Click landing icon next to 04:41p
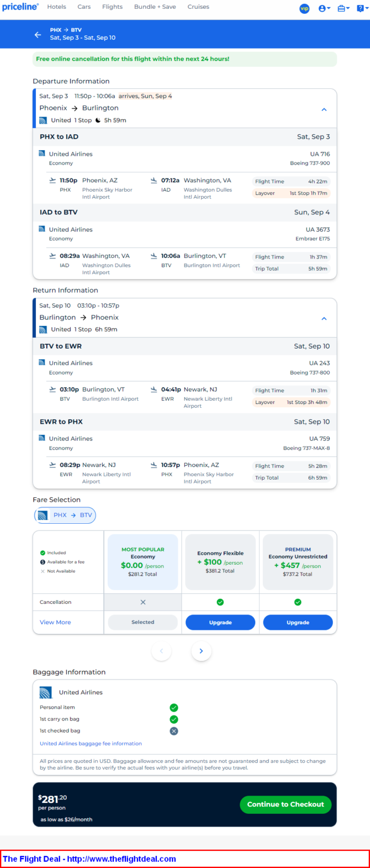Image resolution: width=370 pixels, height=868 pixels. (x=154, y=389)
